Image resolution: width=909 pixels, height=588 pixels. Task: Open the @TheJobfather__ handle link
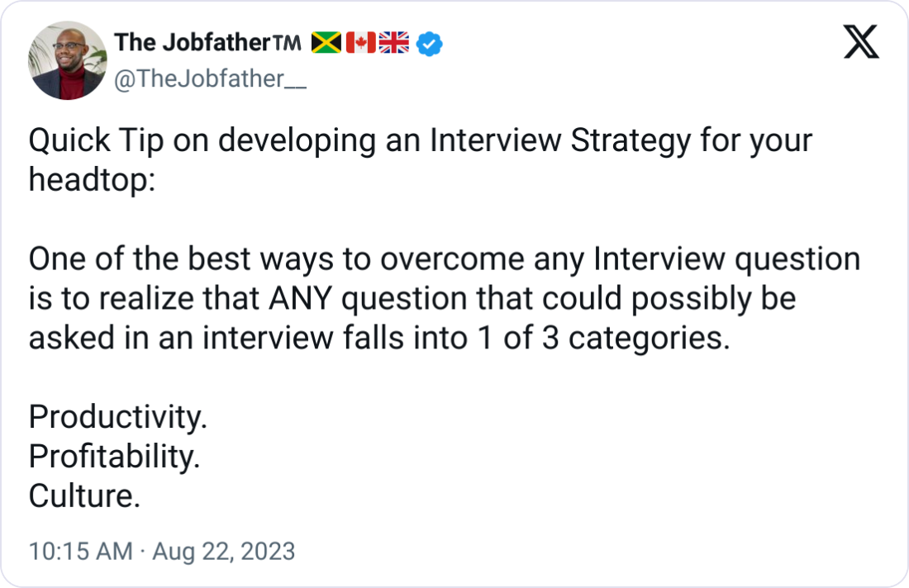pyautogui.click(x=210, y=79)
